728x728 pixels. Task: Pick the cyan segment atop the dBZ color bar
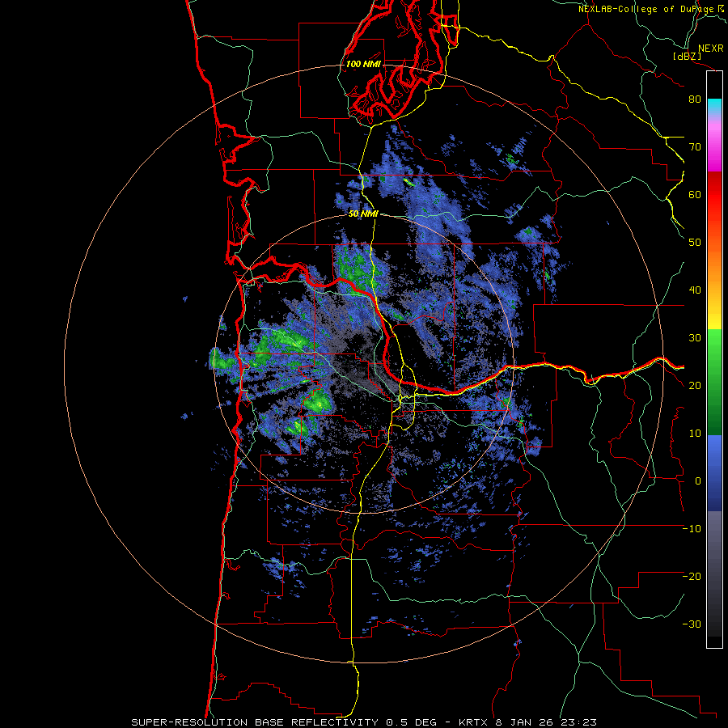tap(714, 106)
